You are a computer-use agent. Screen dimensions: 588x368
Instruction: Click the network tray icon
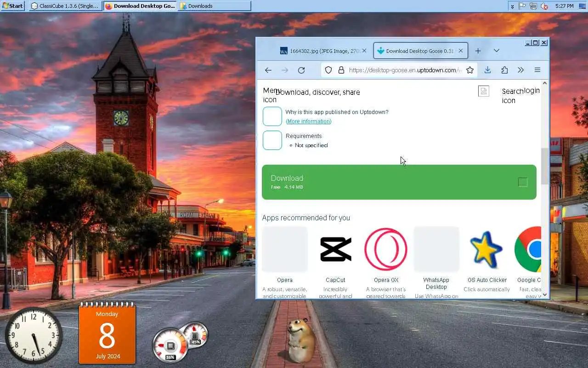click(x=533, y=6)
